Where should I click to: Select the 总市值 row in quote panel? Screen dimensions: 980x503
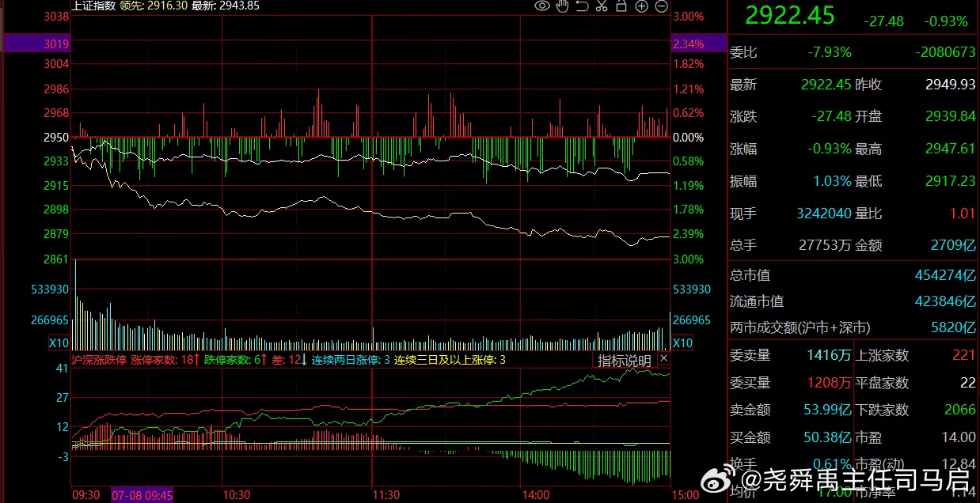click(x=853, y=275)
